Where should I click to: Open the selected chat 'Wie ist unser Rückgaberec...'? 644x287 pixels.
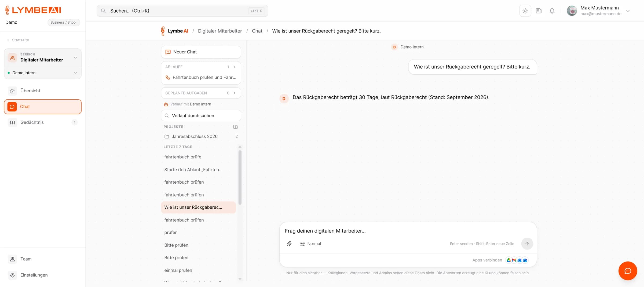[x=199, y=208]
